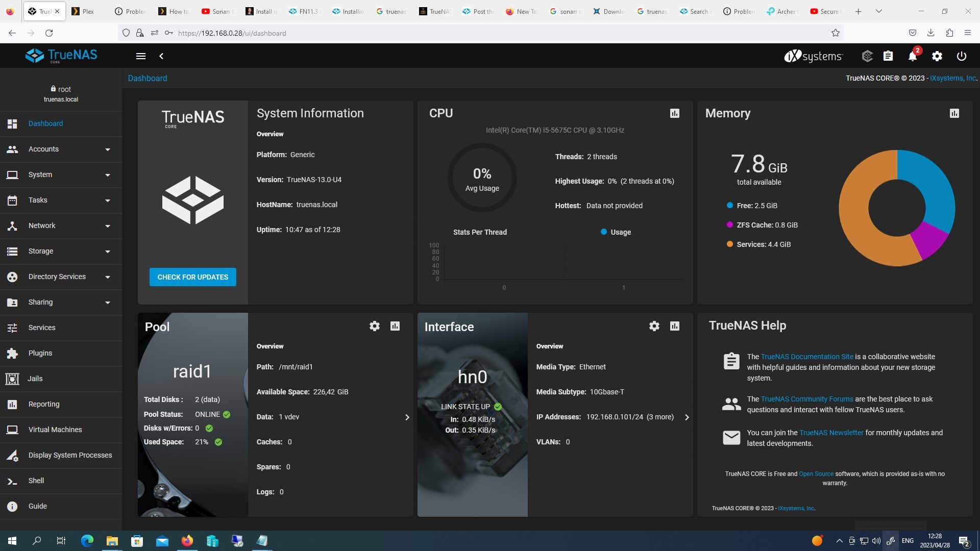Click the CHECK FOR UPDATES button
The width and height of the screenshot is (980, 551).
point(193,277)
